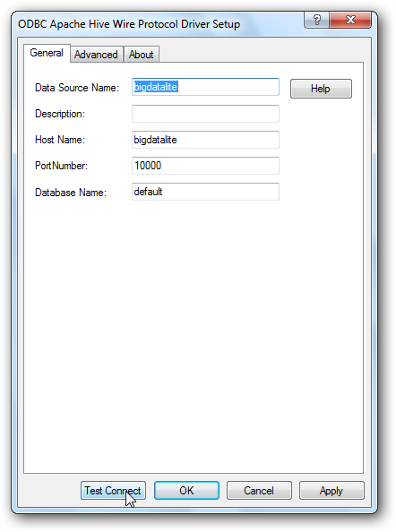The height and width of the screenshot is (532, 396).
Task: Apply the driver settings
Action: pos(331,490)
